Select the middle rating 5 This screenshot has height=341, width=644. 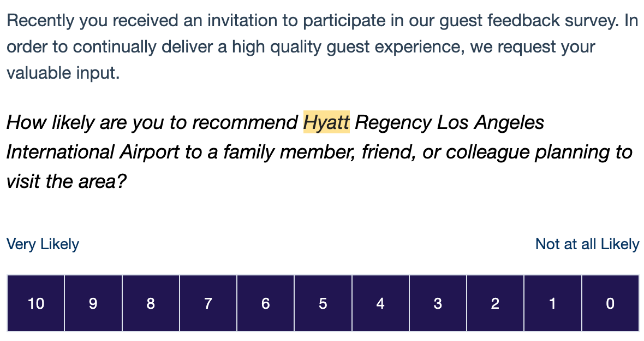point(323,303)
